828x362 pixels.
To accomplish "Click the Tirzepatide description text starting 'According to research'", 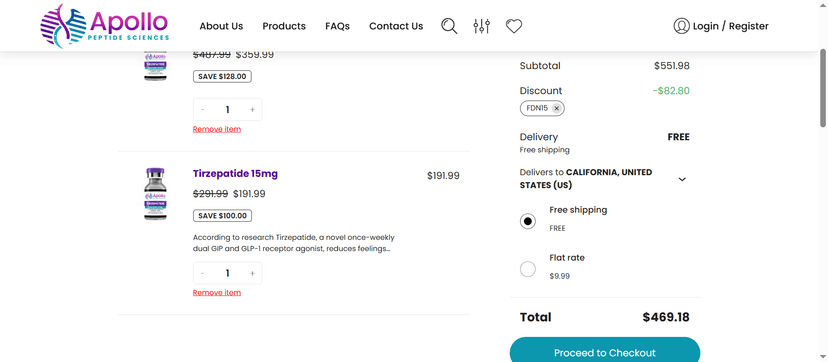I will (294, 243).
